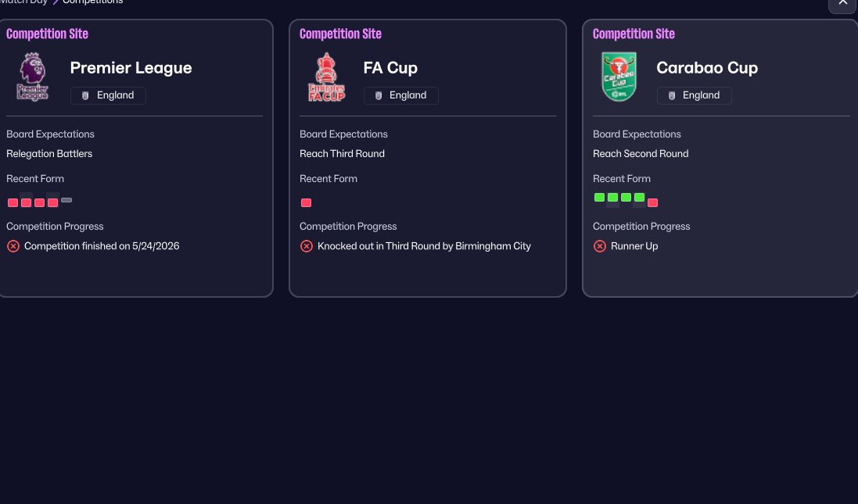The image size is (858, 504).
Task: Open the Competition Site link above Premier League
Action: pos(47,34)
